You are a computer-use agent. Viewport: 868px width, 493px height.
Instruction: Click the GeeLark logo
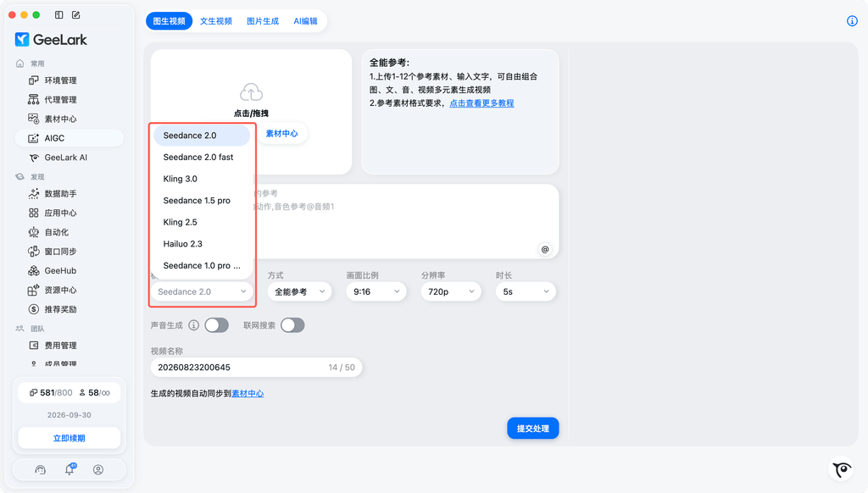tap(51, 39)
